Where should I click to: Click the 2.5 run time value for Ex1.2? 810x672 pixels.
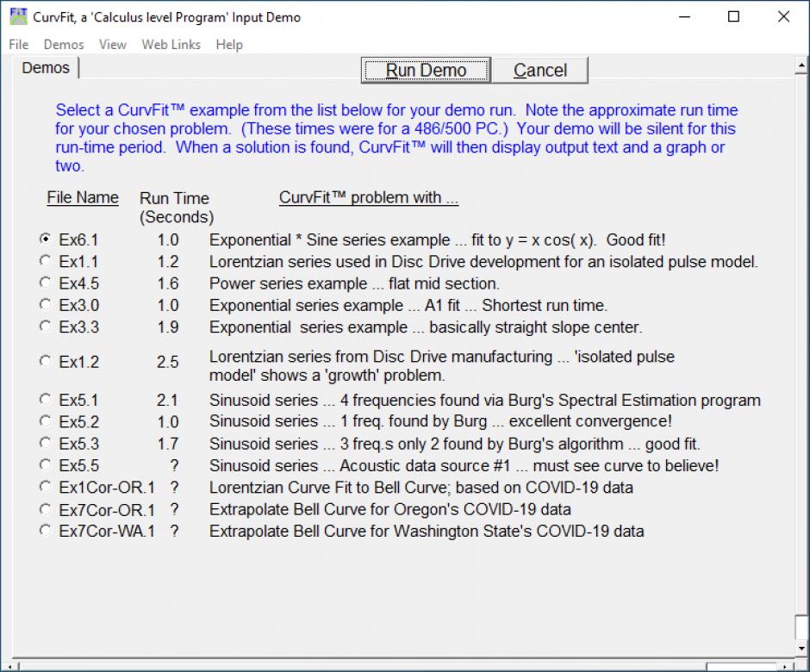(168, 362)
